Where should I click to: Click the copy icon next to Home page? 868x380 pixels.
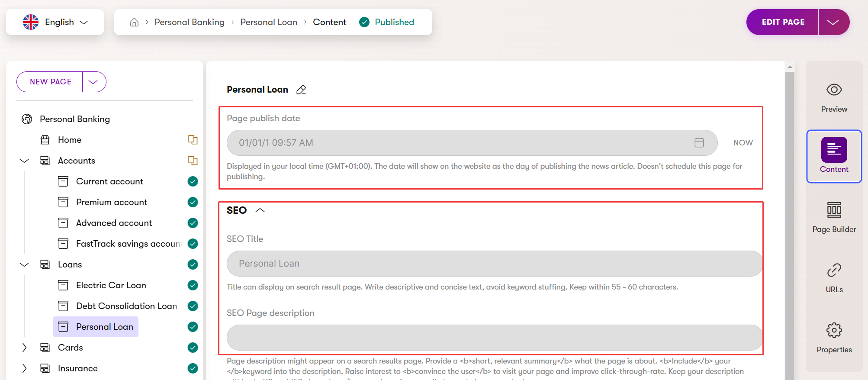pos(193,140)
